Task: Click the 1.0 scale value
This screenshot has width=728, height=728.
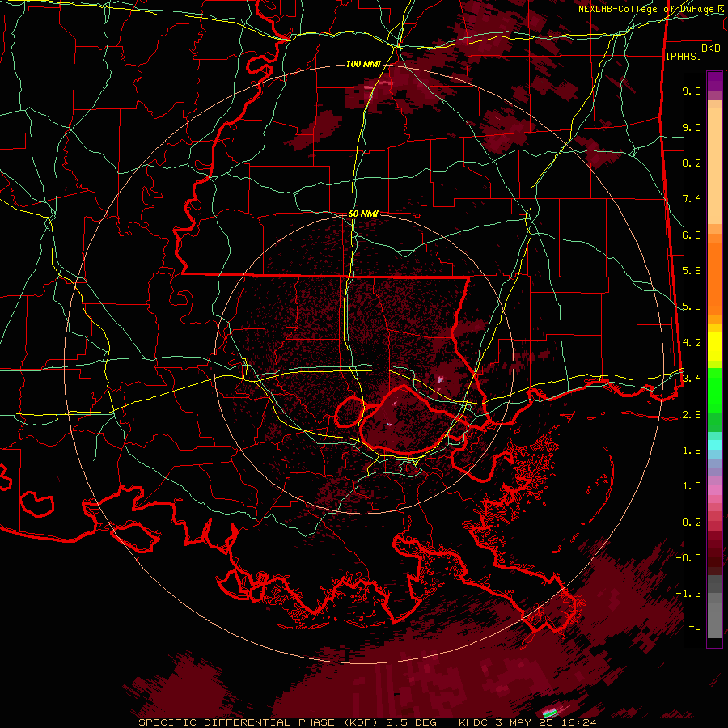Action: 692,486
